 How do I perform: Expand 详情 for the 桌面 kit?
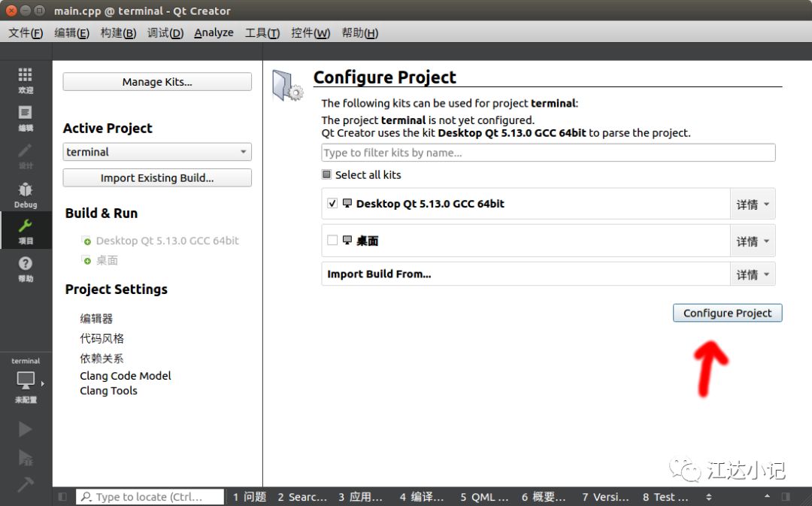(753, 241)
